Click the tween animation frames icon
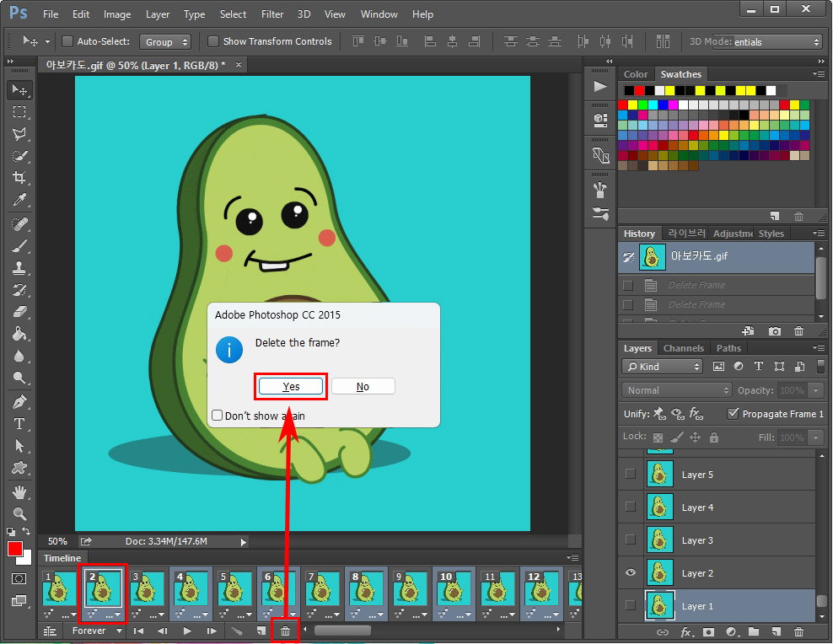 point(236,631)
